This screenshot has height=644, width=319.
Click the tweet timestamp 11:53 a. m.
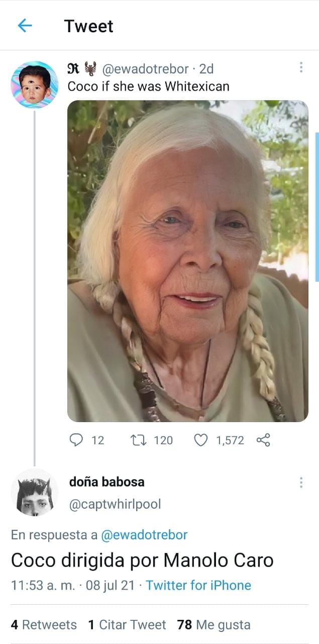[x=43, y=585]
